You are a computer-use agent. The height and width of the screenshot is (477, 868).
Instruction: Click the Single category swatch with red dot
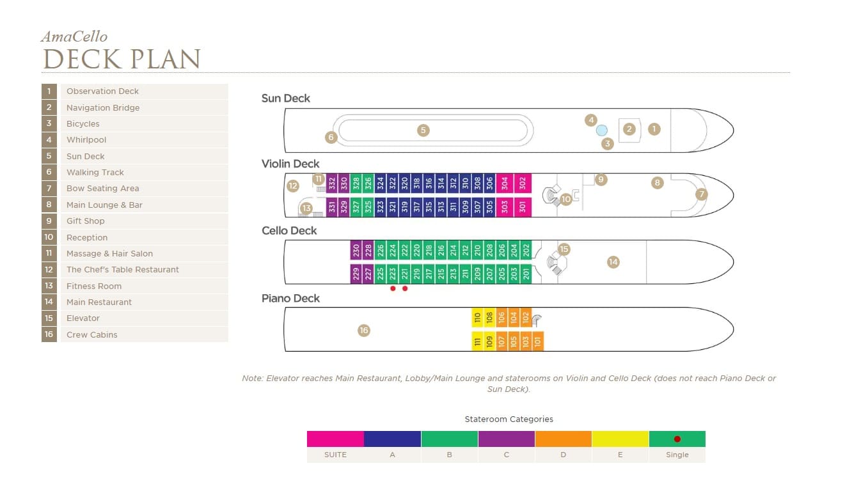(677, 439)
